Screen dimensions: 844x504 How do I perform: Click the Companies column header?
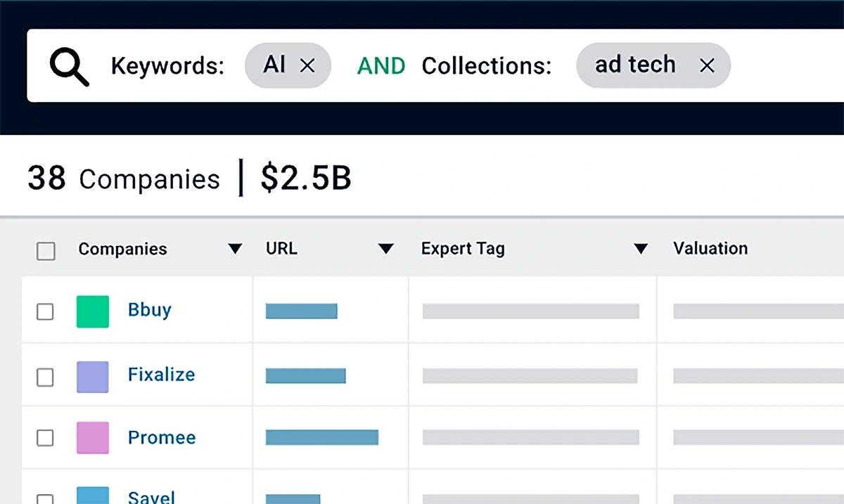[x=122, y=249]
